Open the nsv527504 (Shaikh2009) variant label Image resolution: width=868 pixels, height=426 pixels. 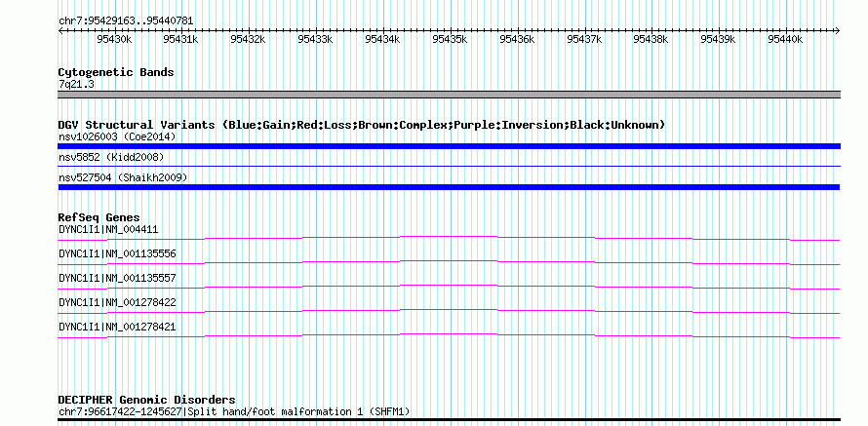tap(123, 177)
